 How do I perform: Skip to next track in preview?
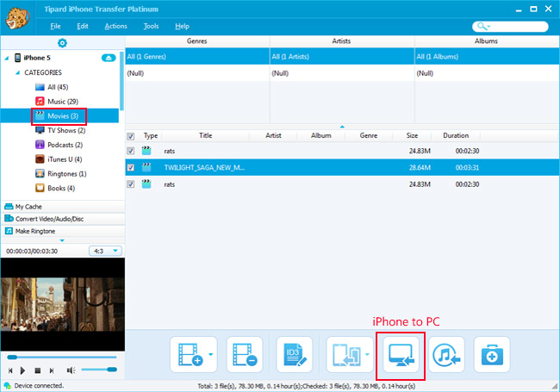click(52, 370)
